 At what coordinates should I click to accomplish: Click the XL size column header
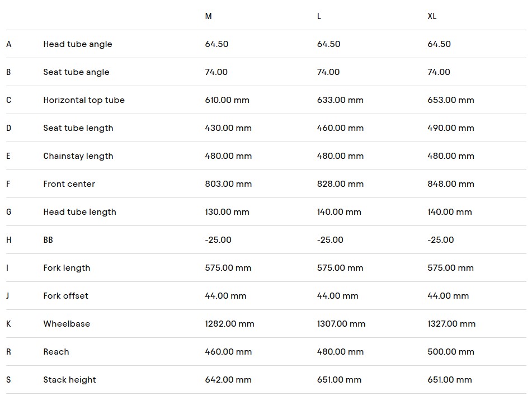(x=432, y=16)
